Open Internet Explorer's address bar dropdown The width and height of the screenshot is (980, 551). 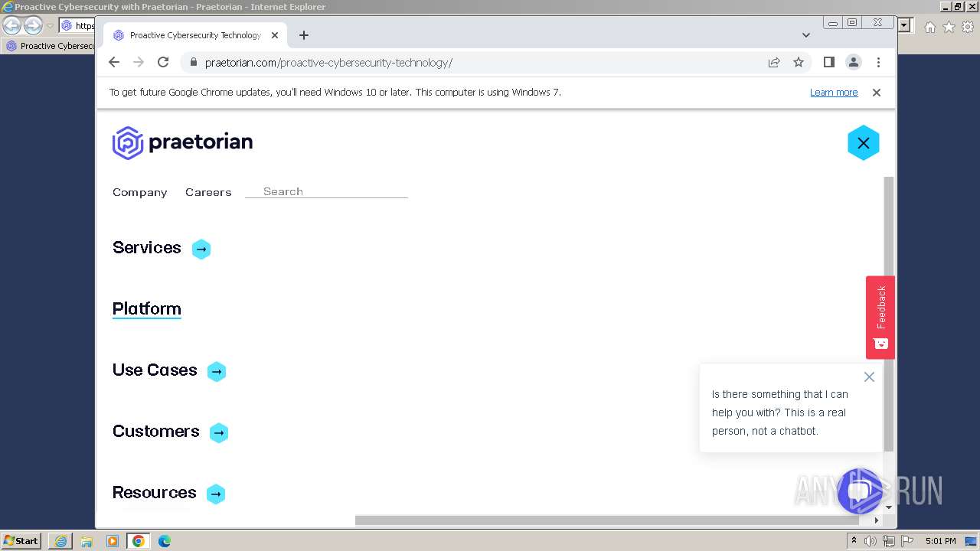click(904, 26)
